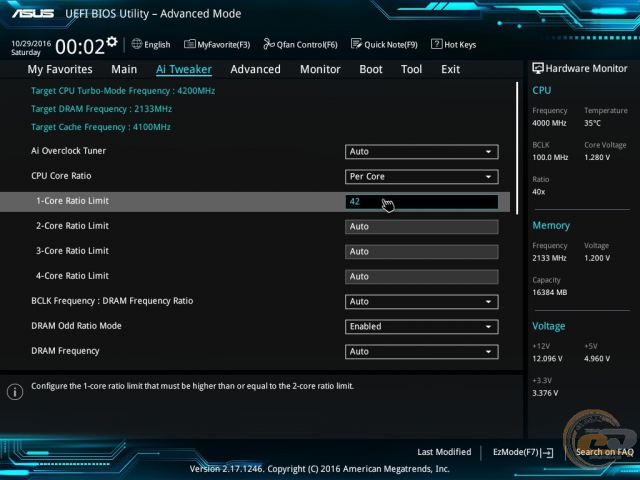Click Target DRAM Frequency : 2133MHz text
Screen dimensions: 640x480
coord(101,109)
